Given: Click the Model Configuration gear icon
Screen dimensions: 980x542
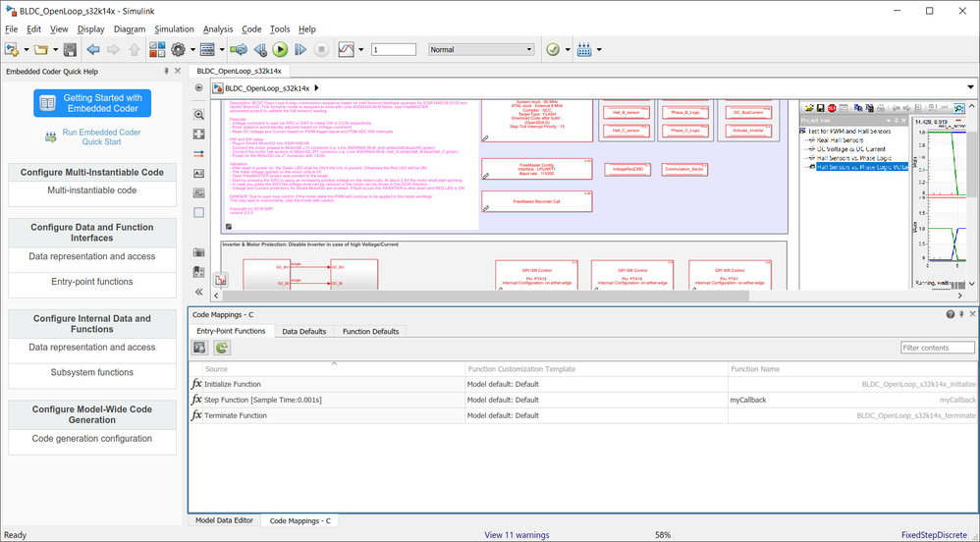Looking at the screenshot, I should [x=178, y=49].
